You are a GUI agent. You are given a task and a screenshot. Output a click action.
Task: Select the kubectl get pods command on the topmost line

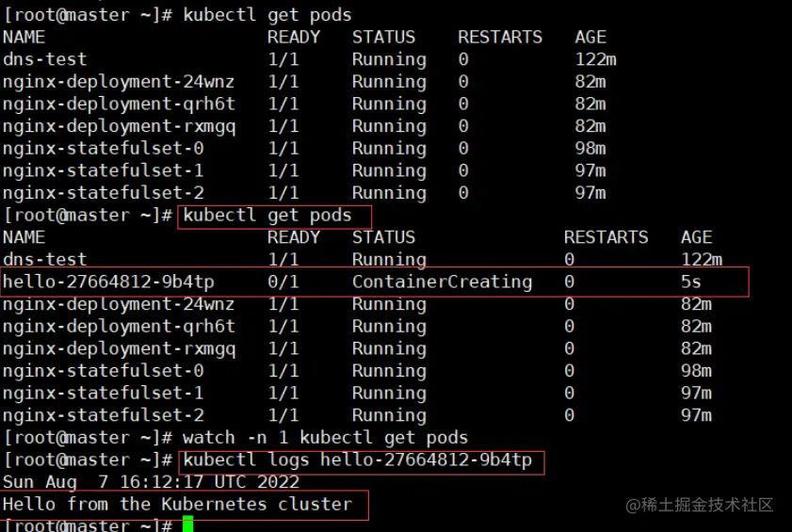tap(267, 15)
